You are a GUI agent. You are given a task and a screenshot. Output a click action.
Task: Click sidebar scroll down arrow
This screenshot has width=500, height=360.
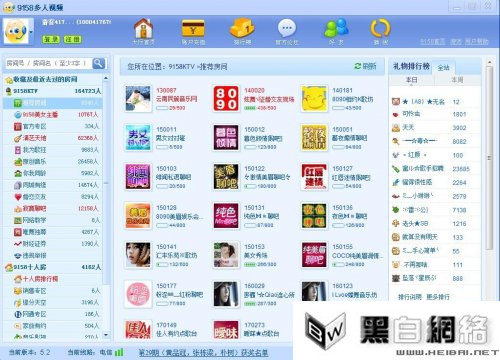(106, 335)
